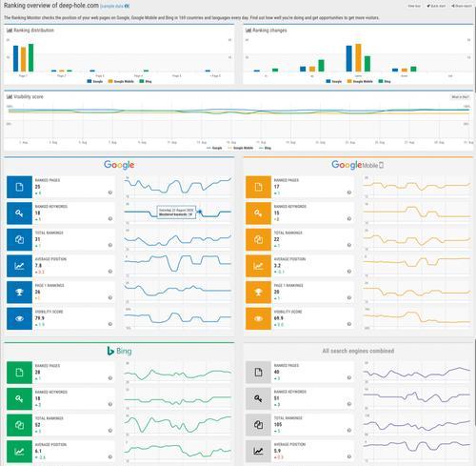Viewport: 476px width, 466px height.
Task: Click the green Bing bar for Page 1 distribution
Action: click(x=30, y=58)
